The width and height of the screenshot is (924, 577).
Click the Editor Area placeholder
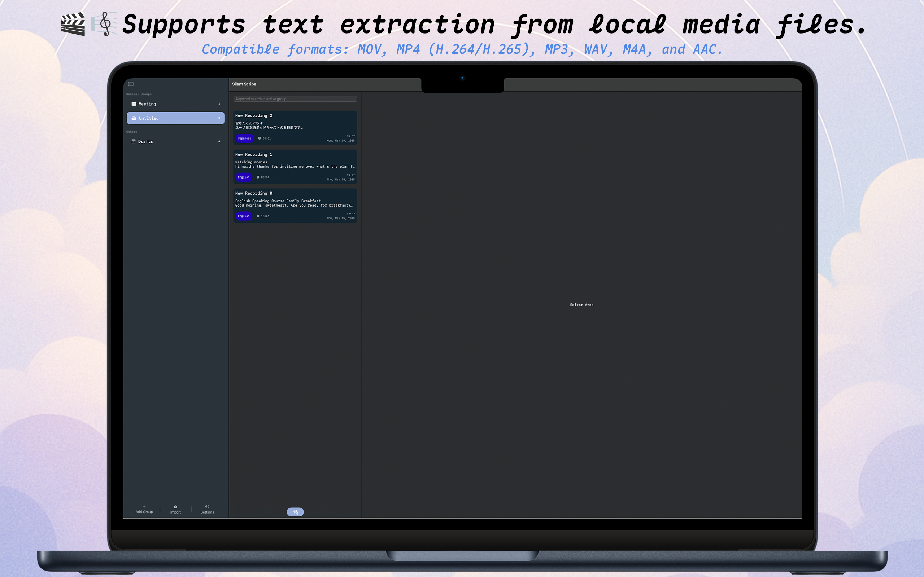(581, 305)
